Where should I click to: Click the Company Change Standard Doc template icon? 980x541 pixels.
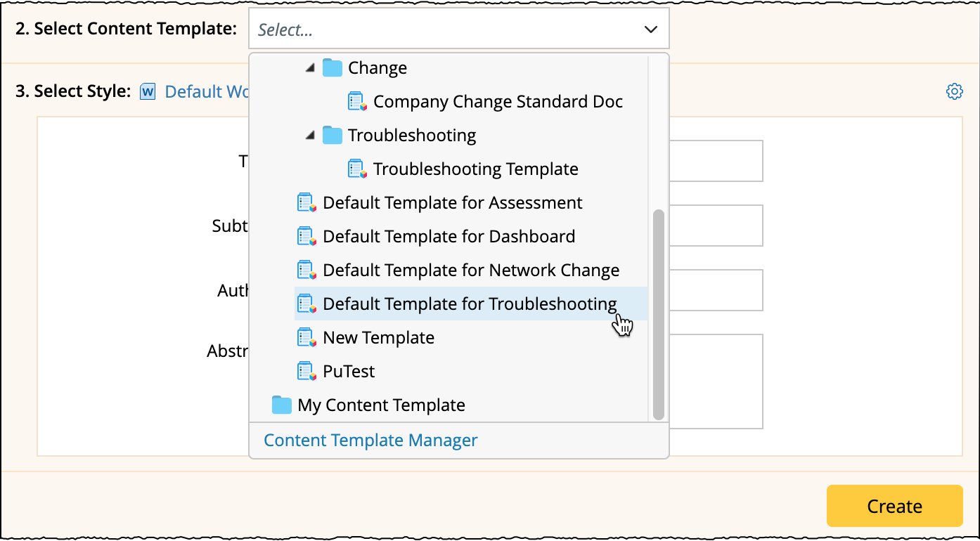point(357,101)
